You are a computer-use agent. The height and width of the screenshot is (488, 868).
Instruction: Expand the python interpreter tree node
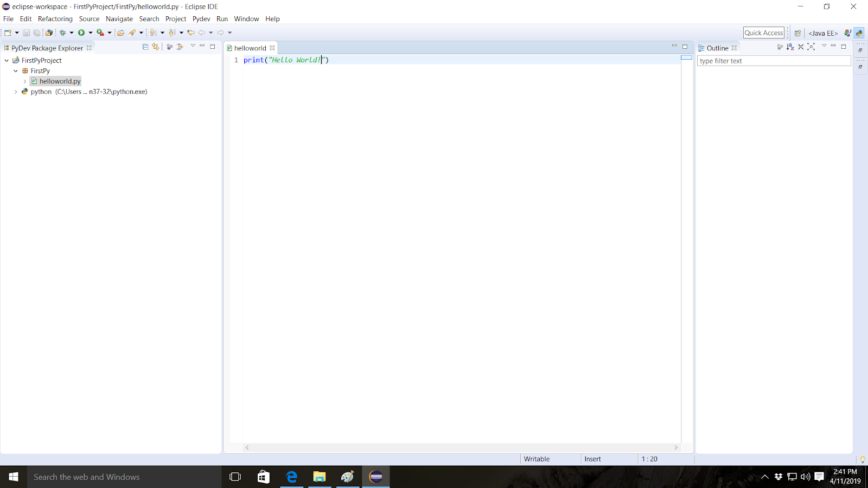click(x=16, y=92)
